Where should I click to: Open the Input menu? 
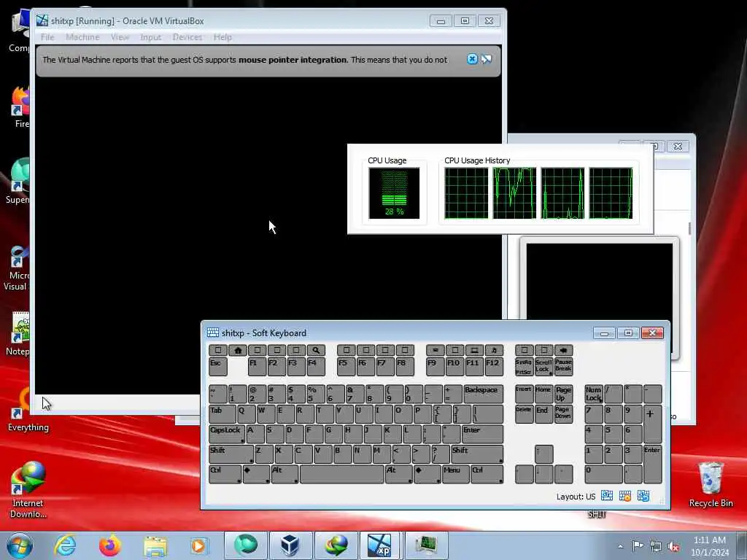pyautogui.click(x=150, y=37)
